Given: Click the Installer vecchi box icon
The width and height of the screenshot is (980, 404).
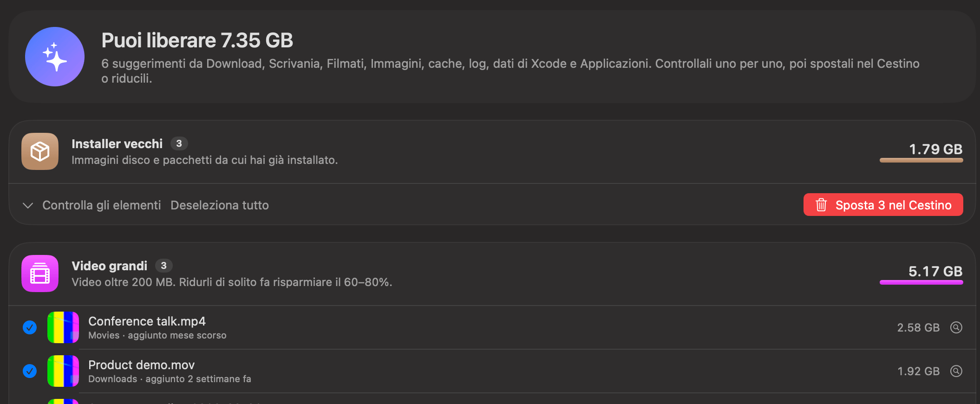Looking at the screenshot, I should [40, 151].
